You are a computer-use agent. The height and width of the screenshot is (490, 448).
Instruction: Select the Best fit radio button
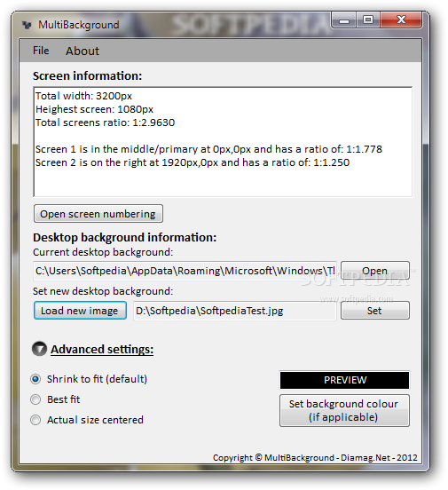tap(35, 399)
